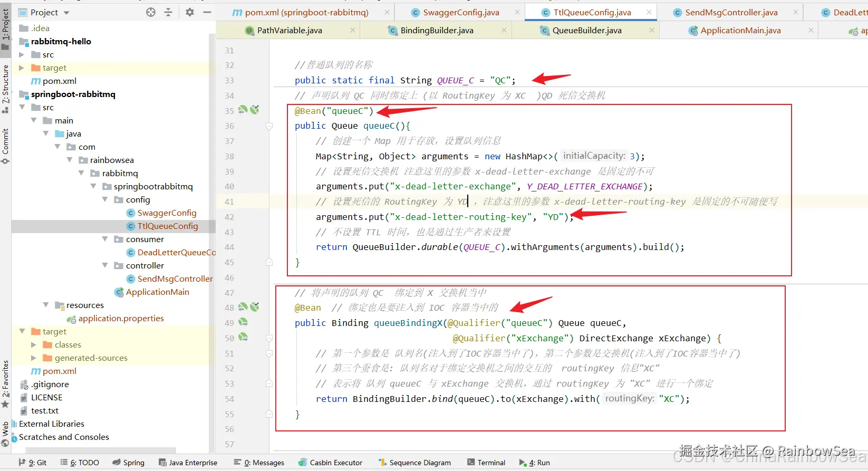Click autowired gutter icon on line 50
Image resolution: width=868 pixels, height=471 pixels.
click(x=243, y=337)
